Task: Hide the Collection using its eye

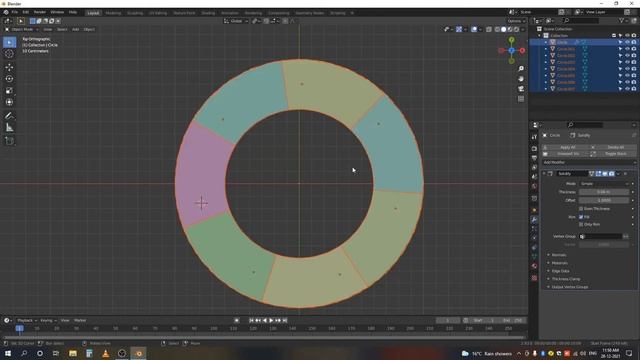Action: pyautogui.click(x=627, y=36)
